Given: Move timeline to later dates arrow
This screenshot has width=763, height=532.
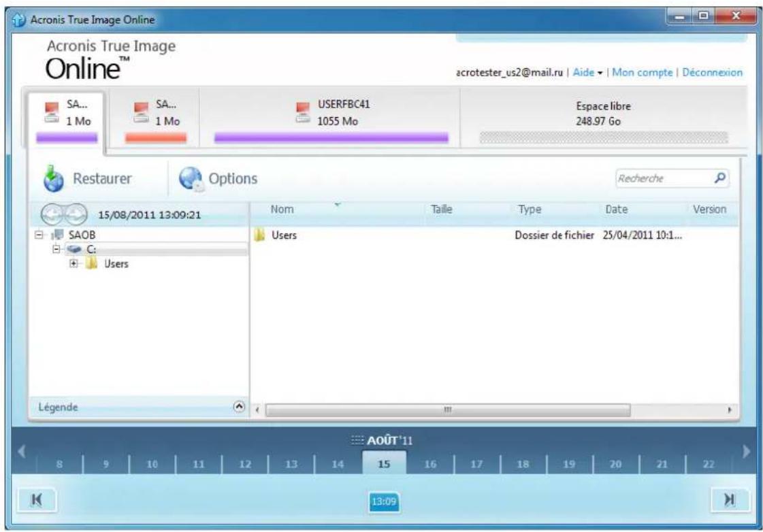Looking at the screenshot, I should [x=746, y=452].
